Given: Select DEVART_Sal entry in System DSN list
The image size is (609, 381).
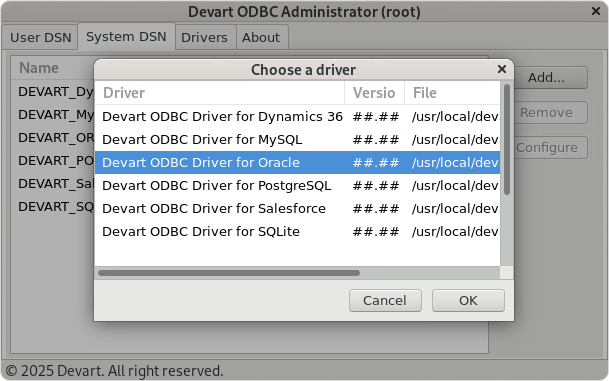Looking at the screenshot, I should point(56,183).
